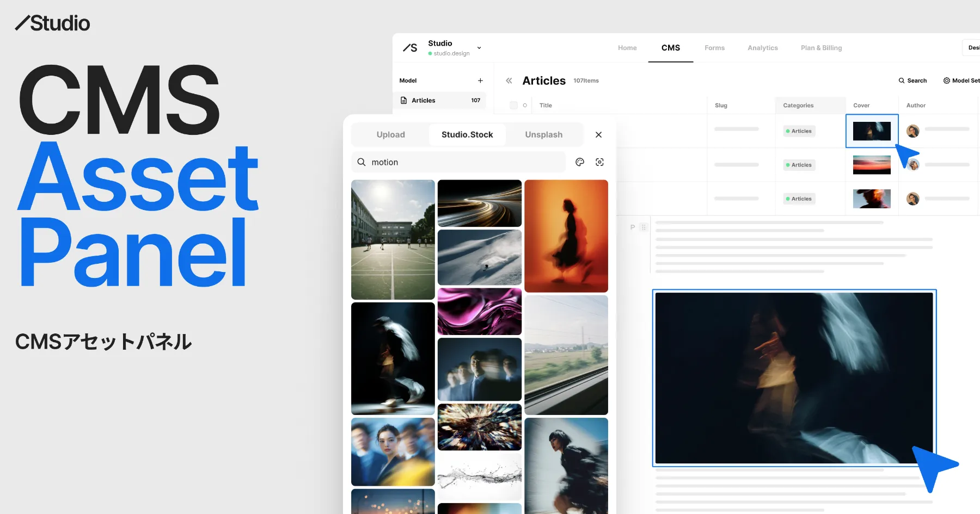
Task: Go to the Home tab
Action: click(627, 48)
